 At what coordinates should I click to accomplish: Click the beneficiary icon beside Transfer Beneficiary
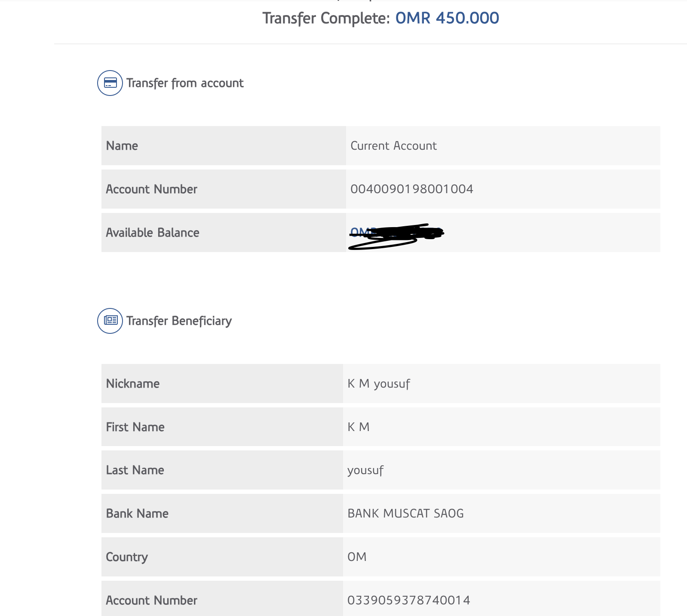coord(110,321)
